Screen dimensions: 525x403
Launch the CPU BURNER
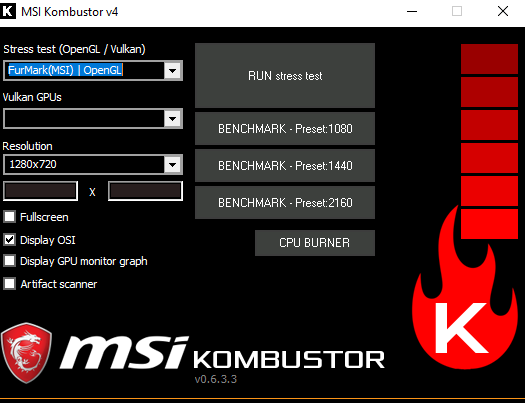tap(315, 243)
